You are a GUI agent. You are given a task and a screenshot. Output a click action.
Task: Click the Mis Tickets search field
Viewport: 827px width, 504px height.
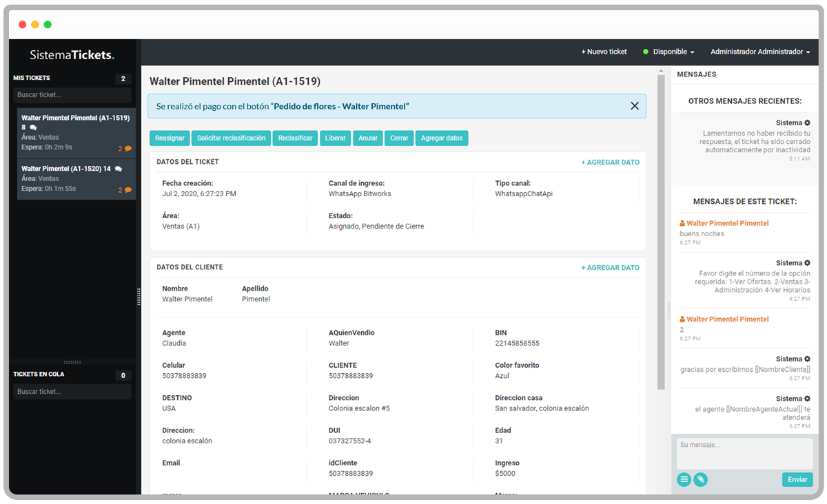[72, 95]
